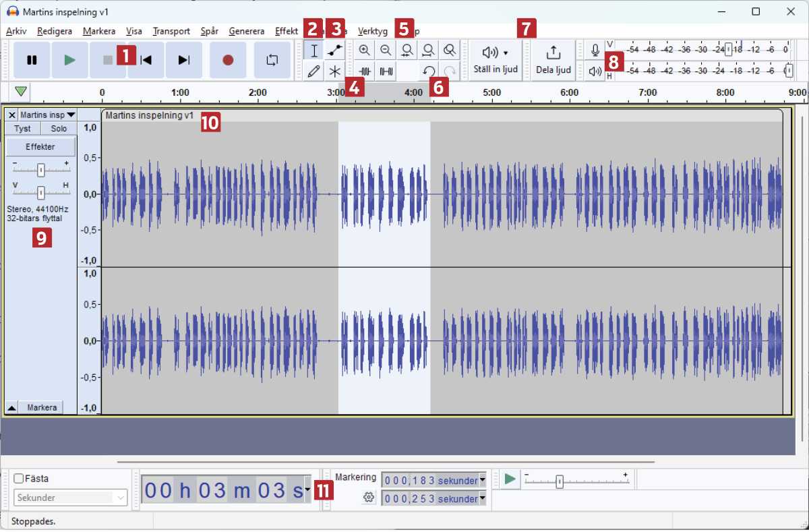The image size is (809, 532).
Task: Toggle Solo on the track
Action: [59, 129]
